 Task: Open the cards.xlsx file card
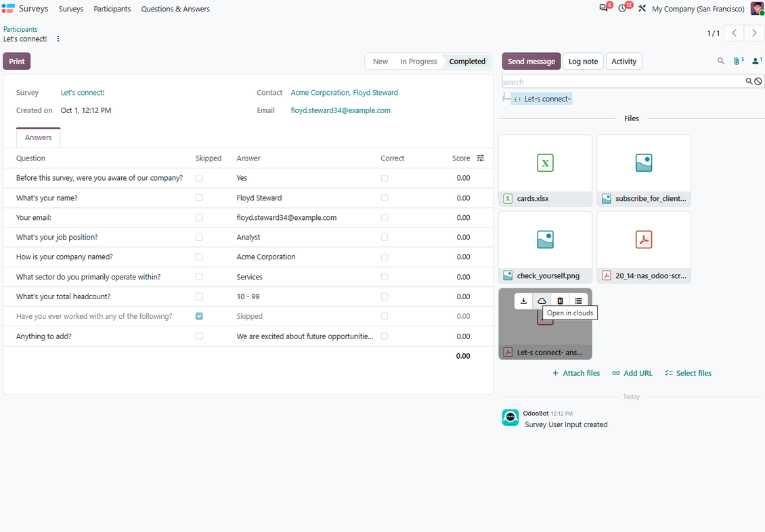coord(546,171)
